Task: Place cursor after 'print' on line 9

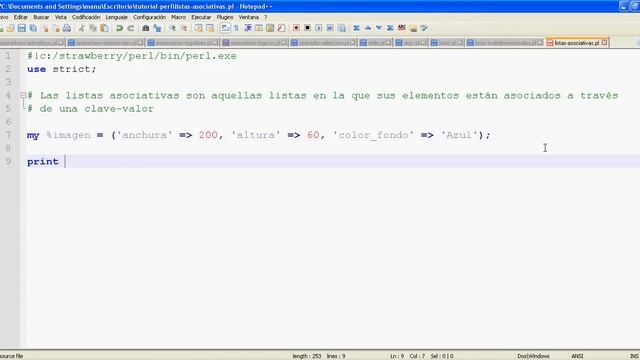Action: pos(65,162)
